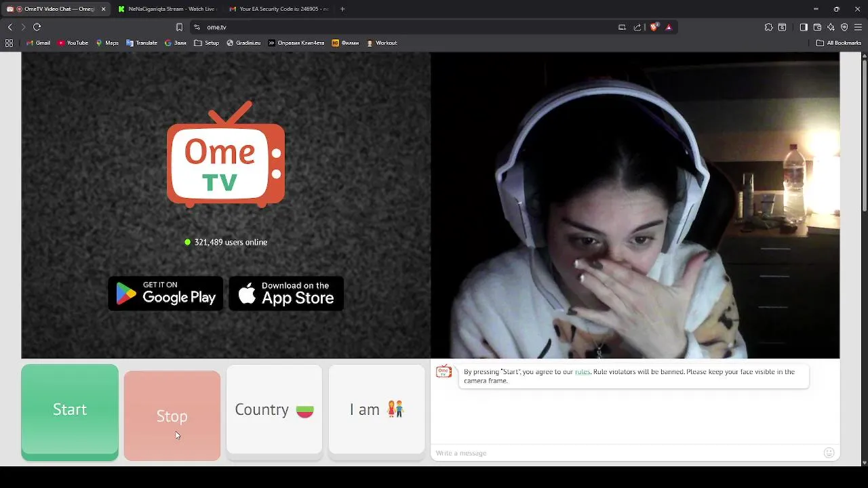
Task: Open a new browser tab
Action: click(342, 9)
